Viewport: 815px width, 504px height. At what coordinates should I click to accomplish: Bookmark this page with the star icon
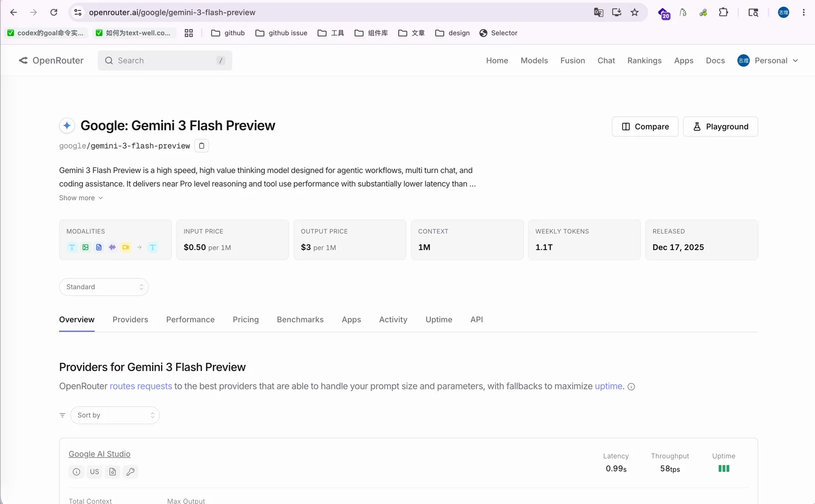[x=635, y=12]
